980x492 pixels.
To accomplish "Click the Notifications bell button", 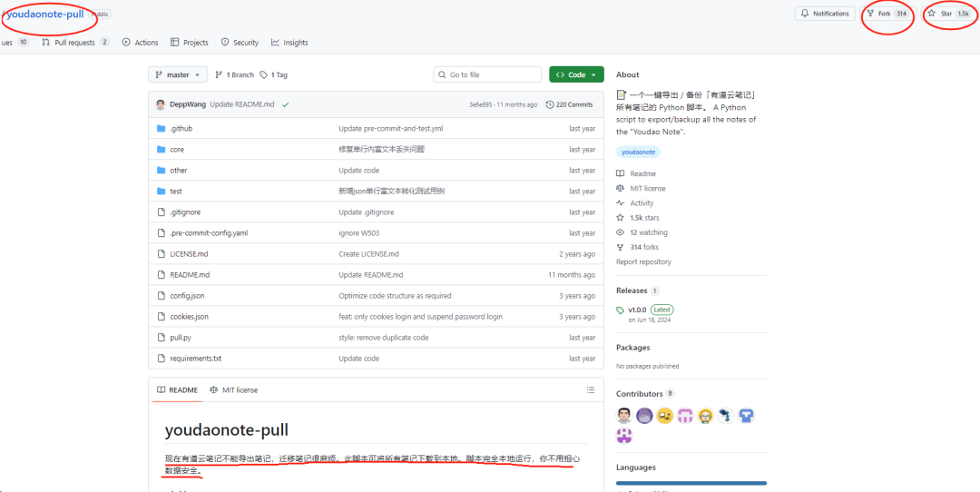I will click(x=826, y=14).
